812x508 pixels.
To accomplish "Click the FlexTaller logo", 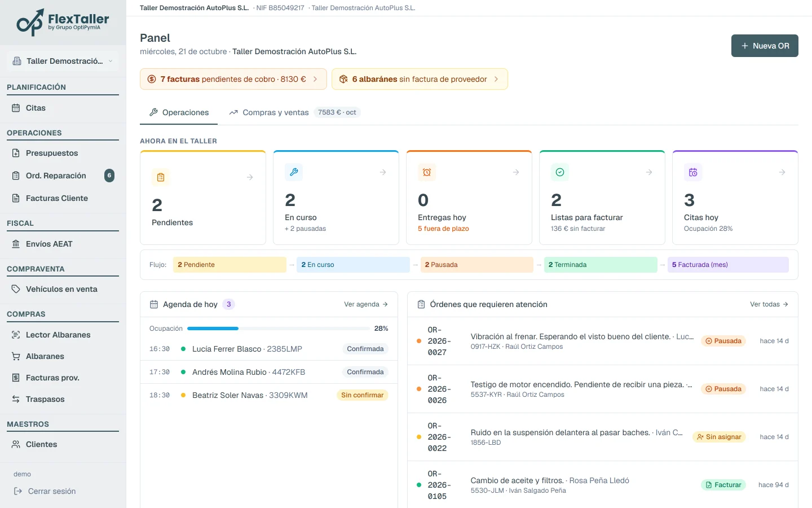I will tap(63, 23).
